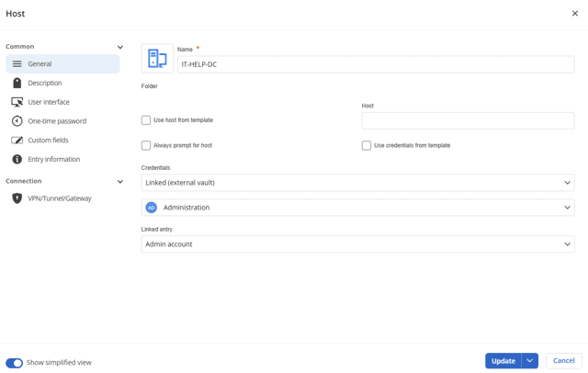The image size is (588, 373).
Task: Click the One-time password clock icon
Action: coord(17,121)
